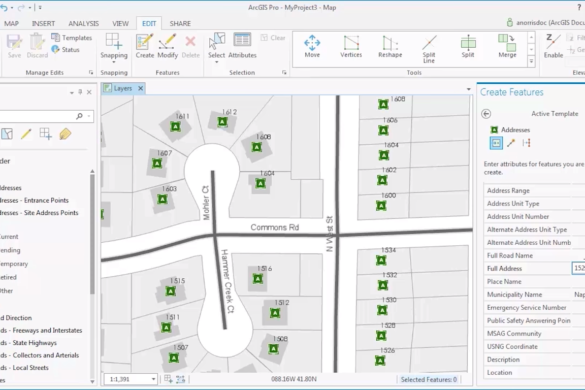
Task: Click the 1516 address point
Action: (257, 278)
